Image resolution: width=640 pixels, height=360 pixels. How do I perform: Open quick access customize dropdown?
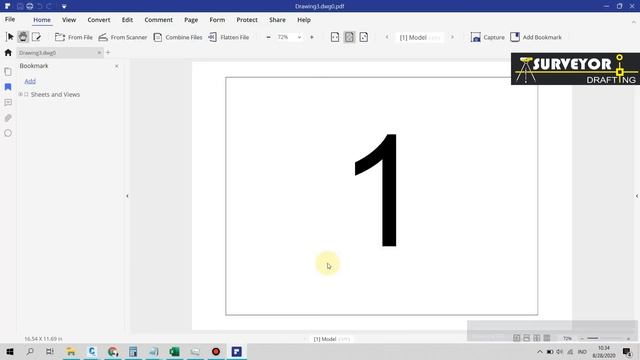(x=64, y=7)
